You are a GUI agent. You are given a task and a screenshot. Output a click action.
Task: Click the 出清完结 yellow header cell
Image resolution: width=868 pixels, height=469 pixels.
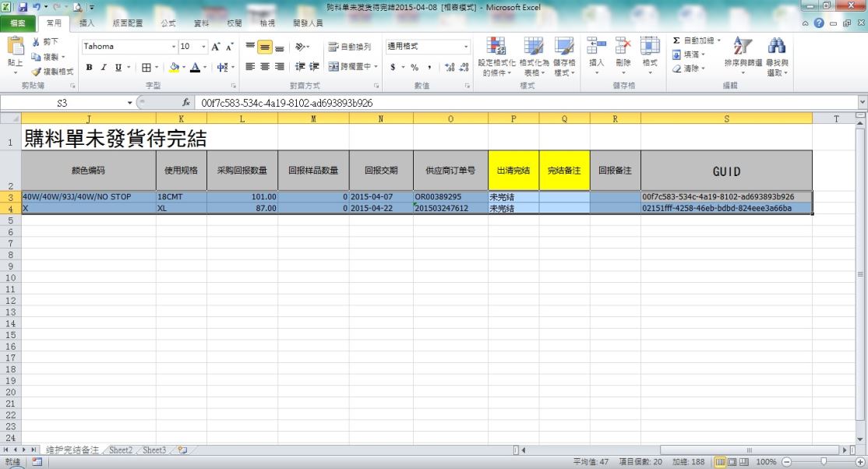[x=513, y=170]
